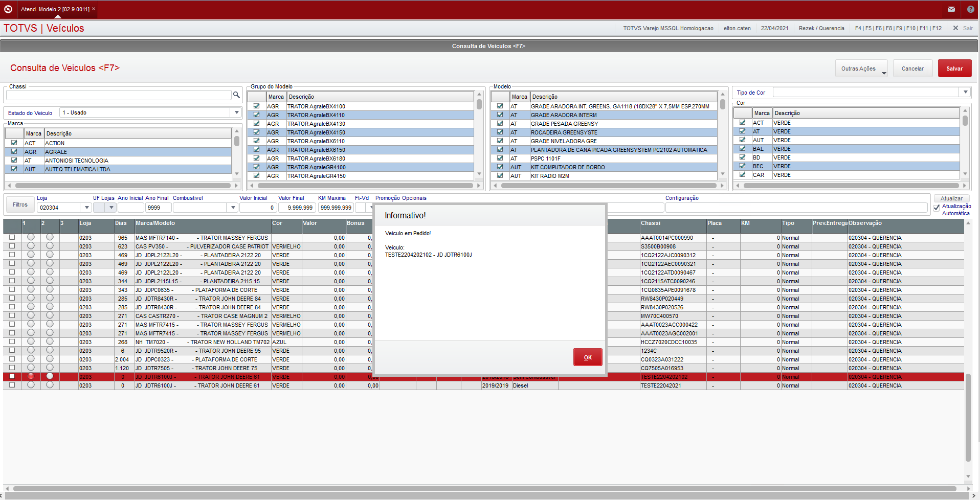This screenshot has width=980, height=500.
Task: Click the Marca list scroll-down arrow
Action: (x=237, y=174)
